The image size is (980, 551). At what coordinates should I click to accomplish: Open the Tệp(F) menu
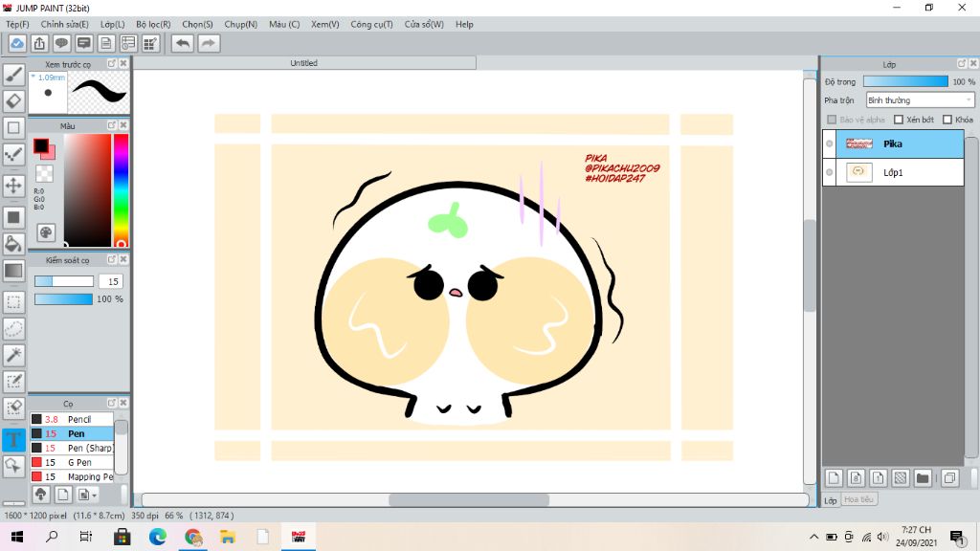click(x=17, y=24)
